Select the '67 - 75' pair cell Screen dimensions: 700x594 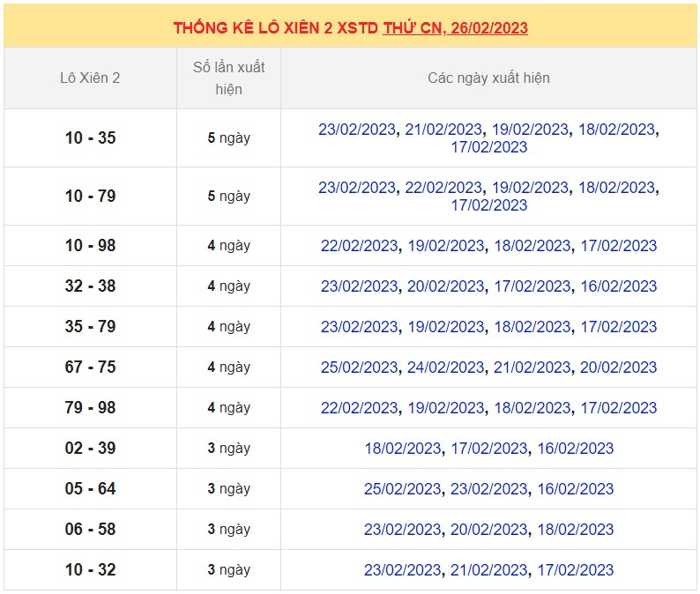click(90, 368)
